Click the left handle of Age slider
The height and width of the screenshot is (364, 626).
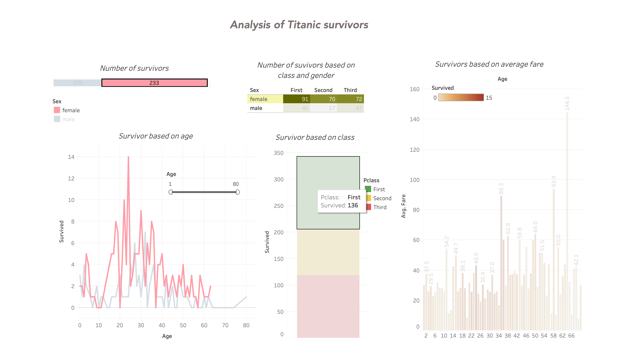pyautogui.click(x=171, y=192)
